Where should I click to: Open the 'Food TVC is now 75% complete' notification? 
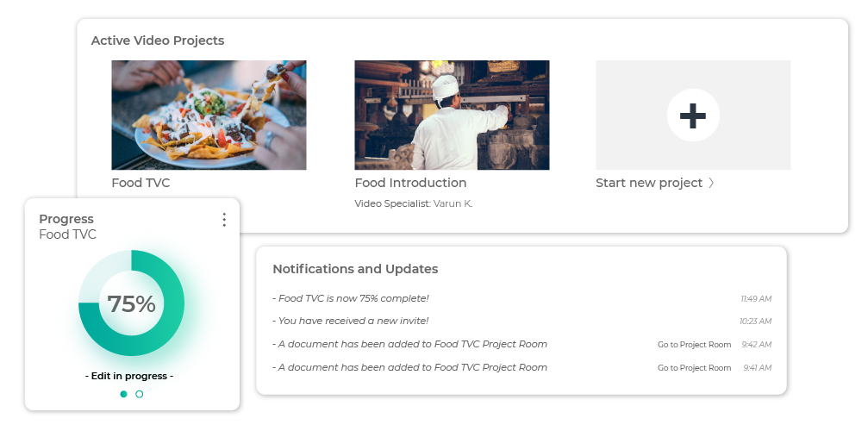click(x=351, y=298)
